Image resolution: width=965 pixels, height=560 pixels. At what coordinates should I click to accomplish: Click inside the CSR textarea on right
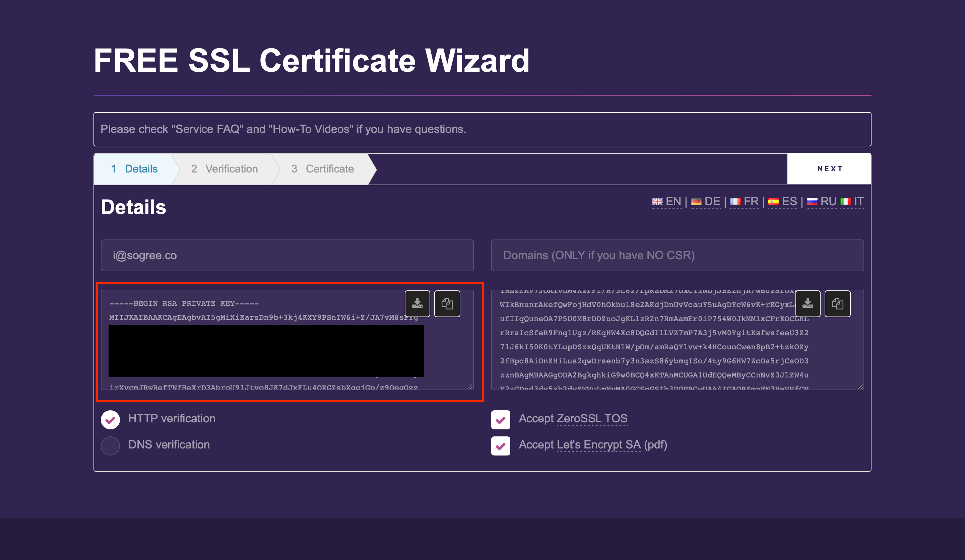[678, 340]
